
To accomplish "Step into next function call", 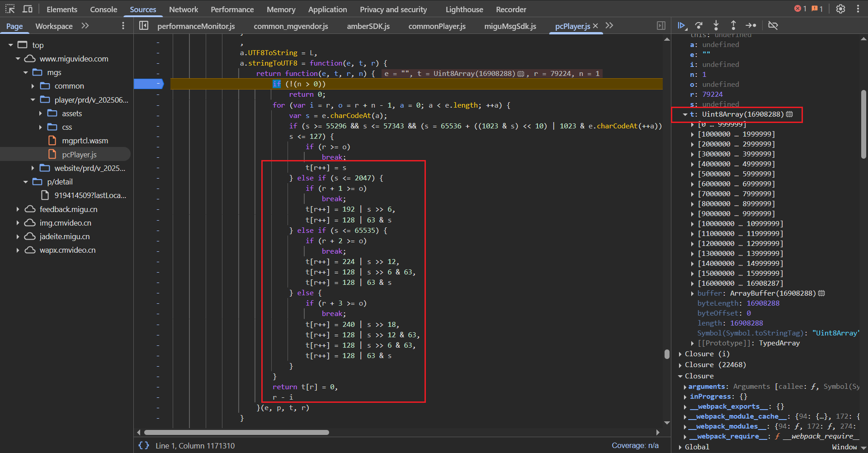I will point(716,26).
